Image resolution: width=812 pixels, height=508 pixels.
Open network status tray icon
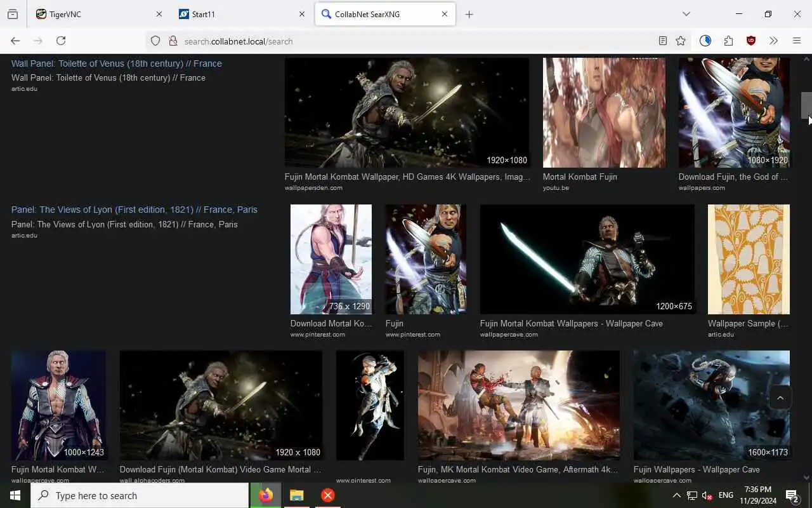tap(692, 495)
